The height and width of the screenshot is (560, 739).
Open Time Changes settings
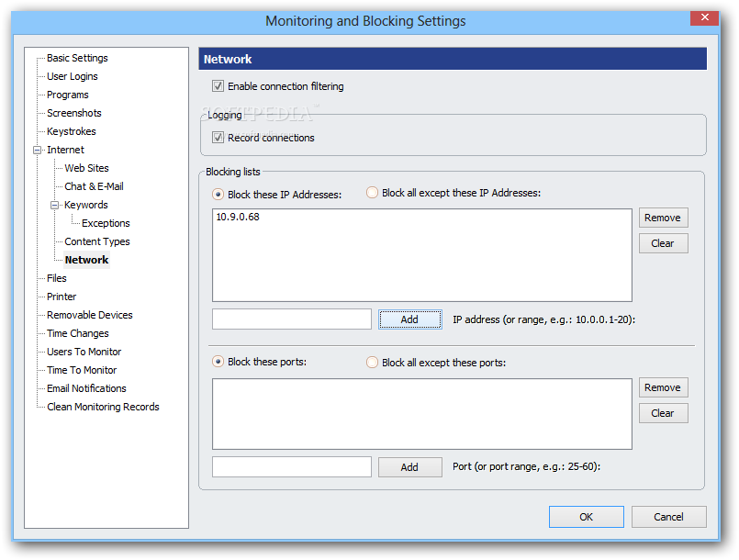point(78,334)
